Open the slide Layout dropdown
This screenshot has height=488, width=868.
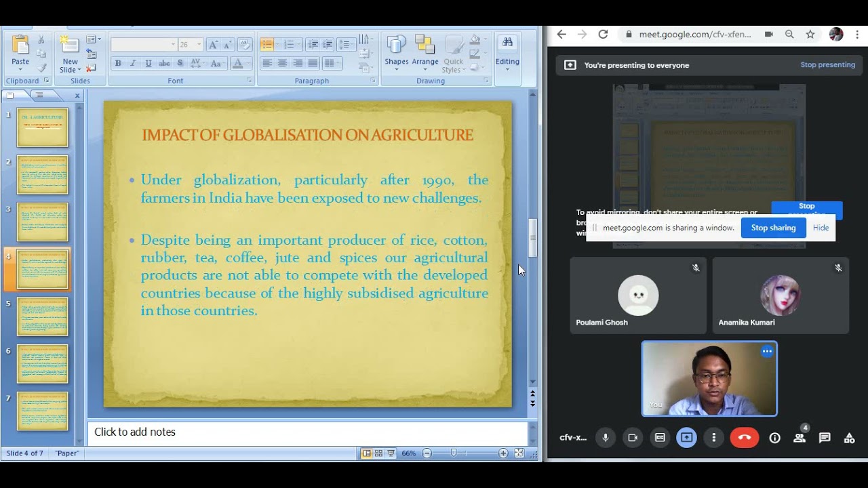[94, 40]
